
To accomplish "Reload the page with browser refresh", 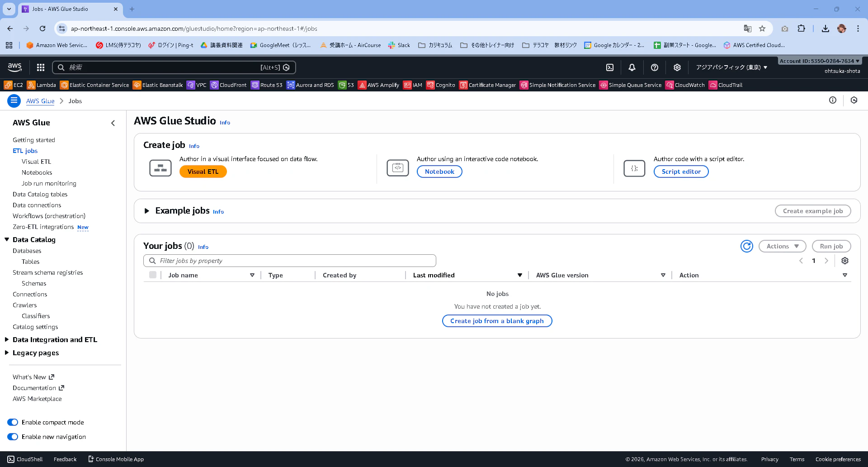I will 42,29.
